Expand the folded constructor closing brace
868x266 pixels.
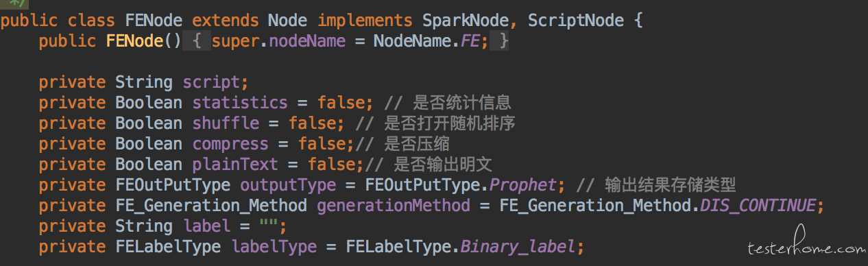coord(501,41)
